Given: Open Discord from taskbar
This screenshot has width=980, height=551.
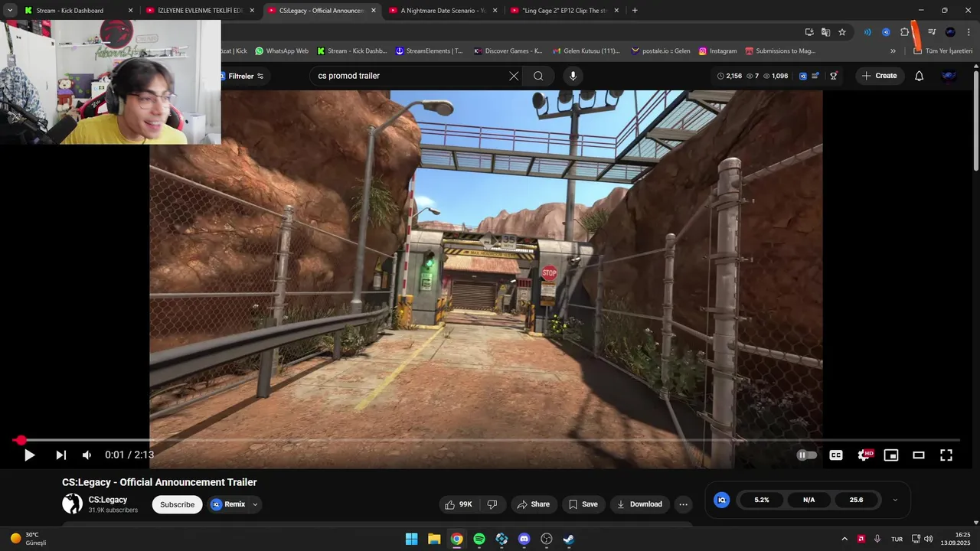Looking at the screenshot, I should pos(524,539).
